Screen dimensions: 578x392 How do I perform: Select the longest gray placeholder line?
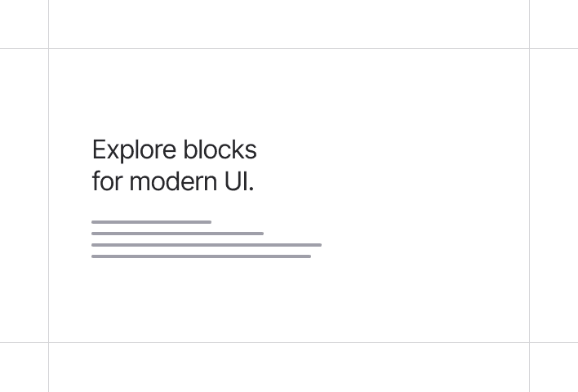(x=207, y=245)
